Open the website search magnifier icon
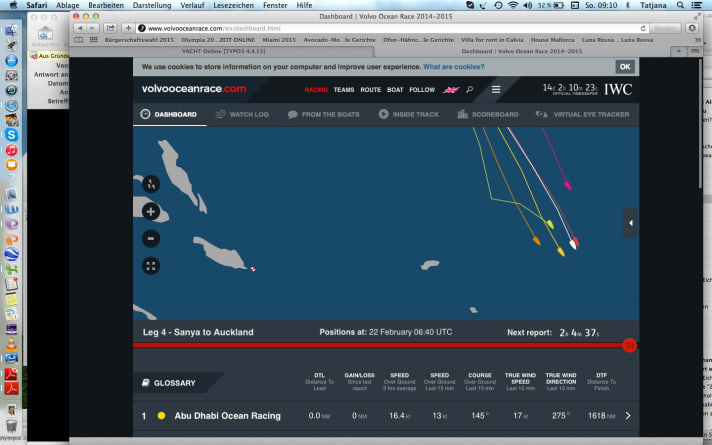 [470, 89]
